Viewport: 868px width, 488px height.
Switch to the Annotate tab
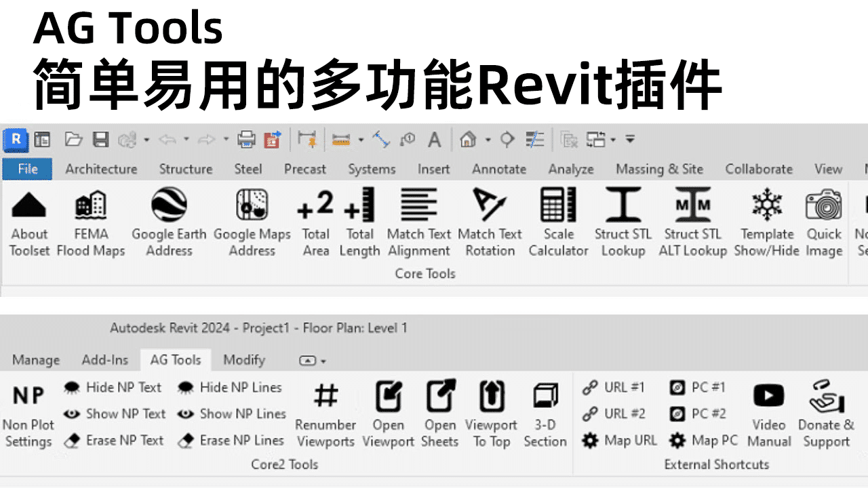499,169
